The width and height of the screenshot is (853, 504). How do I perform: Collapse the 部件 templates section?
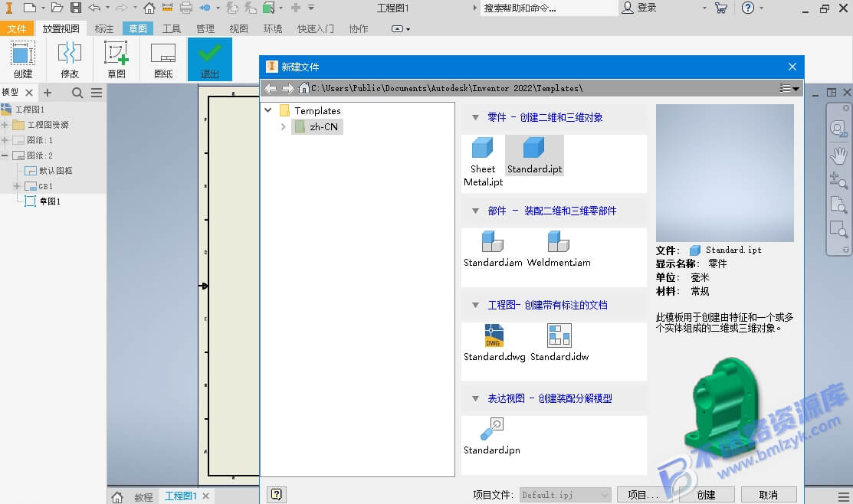475,211
